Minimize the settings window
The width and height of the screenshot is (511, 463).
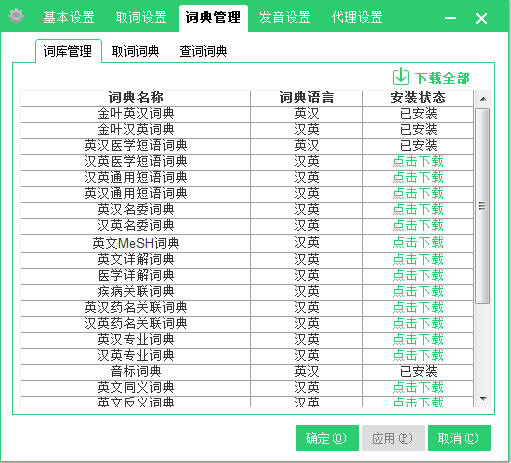(x=450, y=18)
